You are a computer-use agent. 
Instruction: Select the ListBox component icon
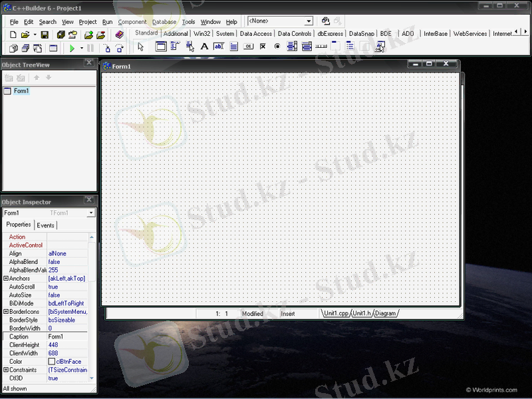(x=292, y=47)
